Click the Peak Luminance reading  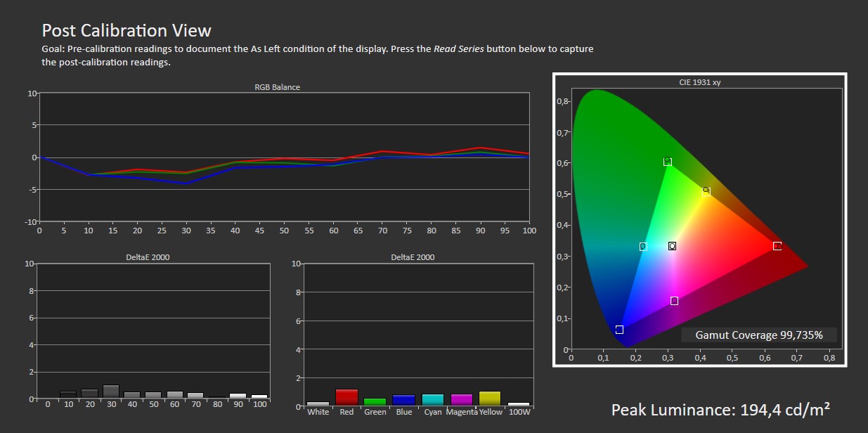pyautogui.click(x=720, y=411)
